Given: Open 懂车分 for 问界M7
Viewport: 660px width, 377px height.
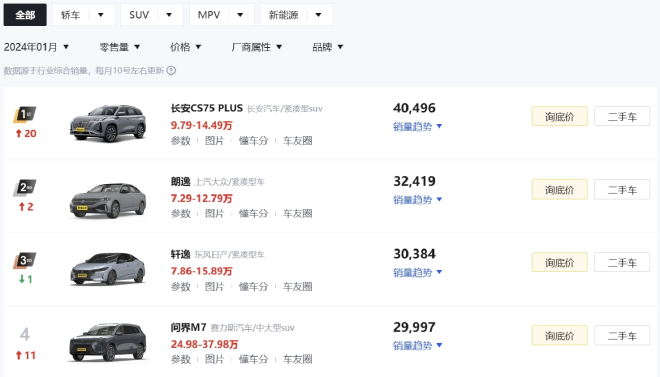Looking at the screenshot, I should (253, 359).
